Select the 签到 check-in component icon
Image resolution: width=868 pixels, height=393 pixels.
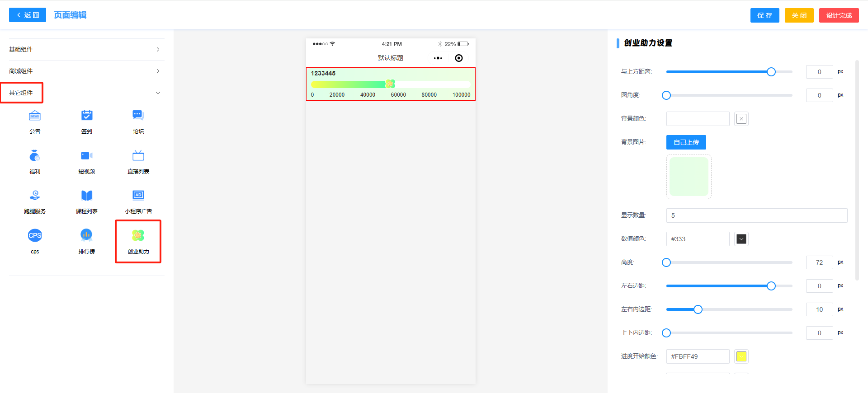pyautogui.click(x=87, y=116)
